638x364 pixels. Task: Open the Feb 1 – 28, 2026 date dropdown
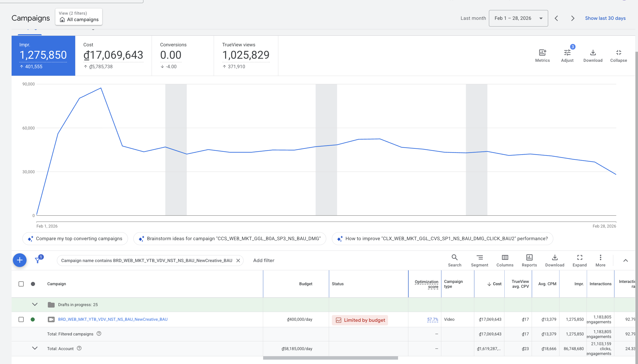518,18
